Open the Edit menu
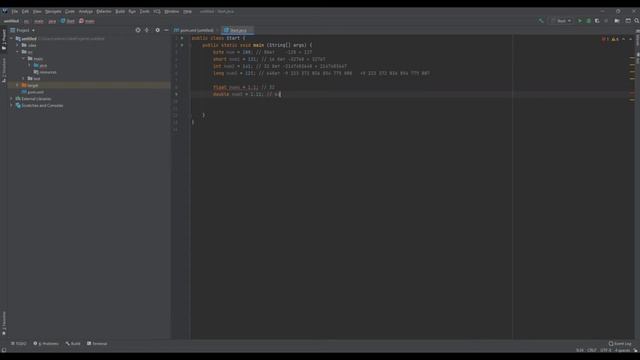The width and height of the screenshot is (640, 360). 25,11
